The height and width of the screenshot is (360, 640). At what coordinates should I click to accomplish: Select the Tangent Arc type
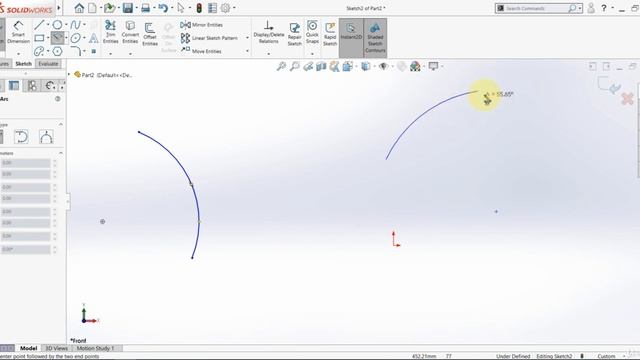(21, 137)
